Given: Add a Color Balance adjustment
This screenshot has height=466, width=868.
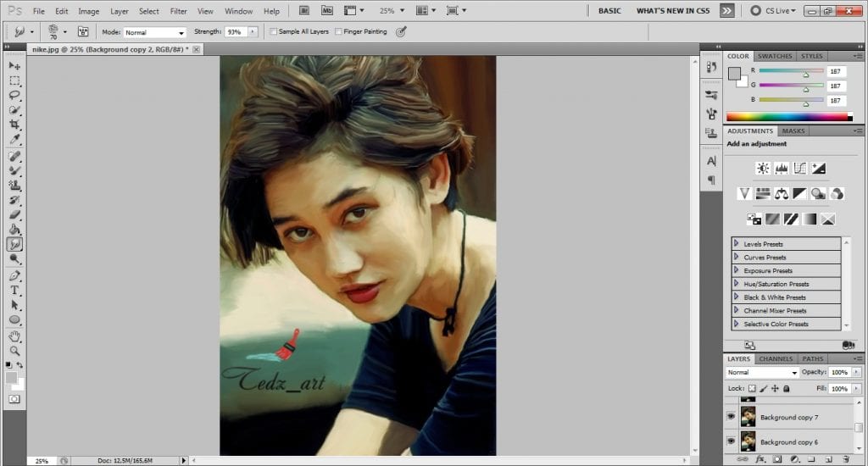Looking at the screenshot, I should (x=782, y=194).
